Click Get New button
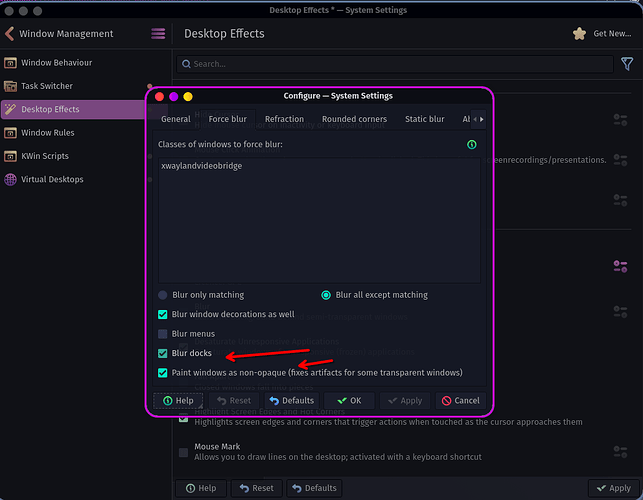The image size is (643, 500). click(x=602, y=34)
